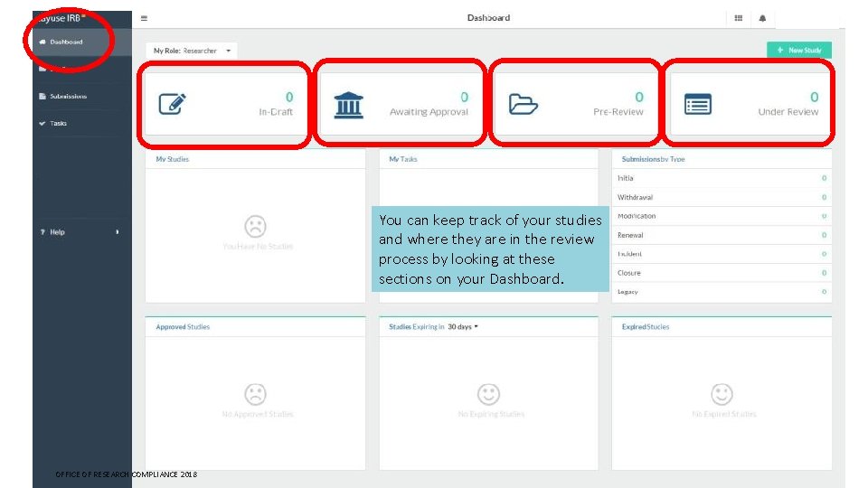Select the Withdrawal submission row
Viewport: 868px width, 488px height.
722,197
